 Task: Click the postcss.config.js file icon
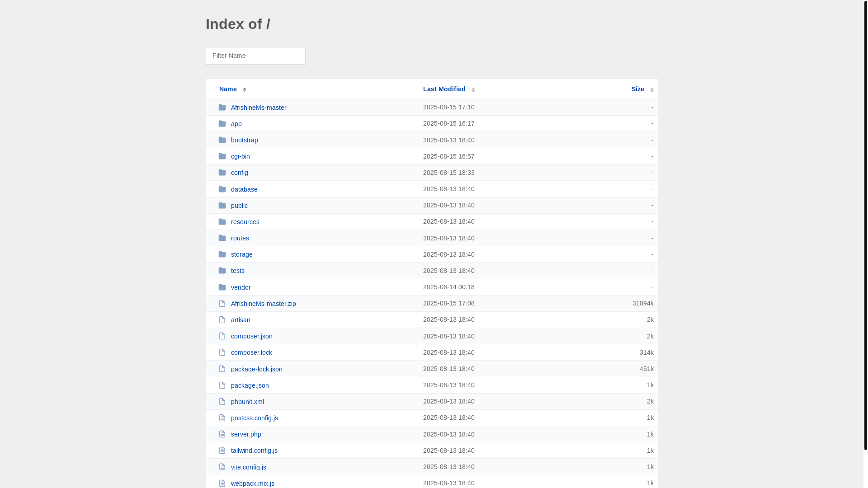[x=222, y=418]
